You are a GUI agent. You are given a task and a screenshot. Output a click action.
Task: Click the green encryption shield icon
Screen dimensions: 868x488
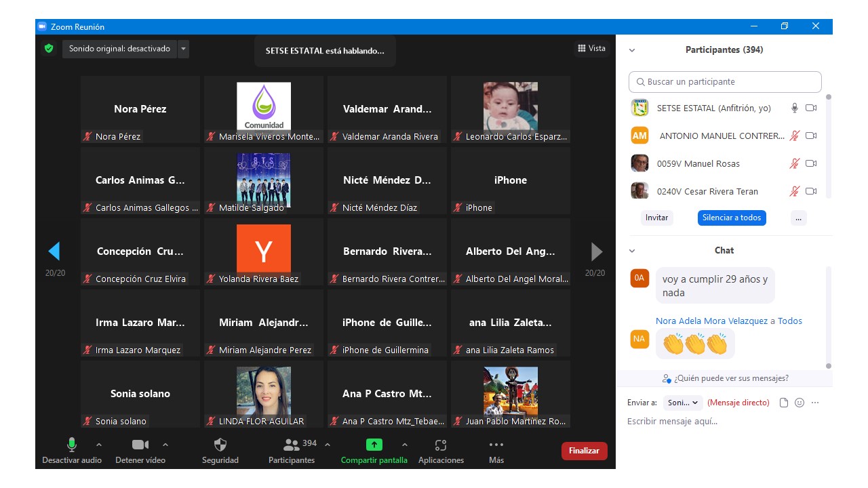coord(48,49)
